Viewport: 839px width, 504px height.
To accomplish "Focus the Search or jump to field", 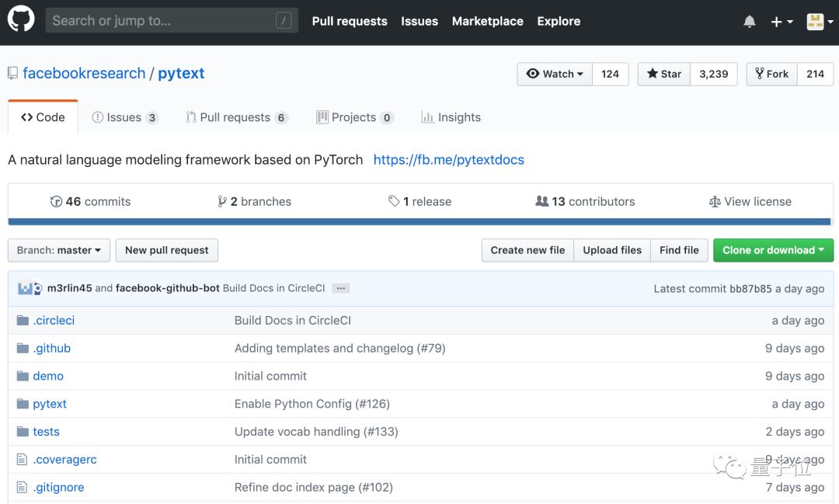I will (x=163, y=21).
